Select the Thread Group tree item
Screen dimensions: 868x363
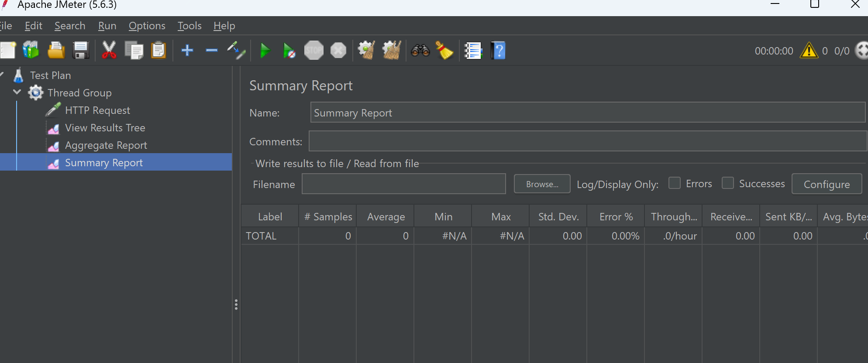pyautogui.click(x=79, y=93)
